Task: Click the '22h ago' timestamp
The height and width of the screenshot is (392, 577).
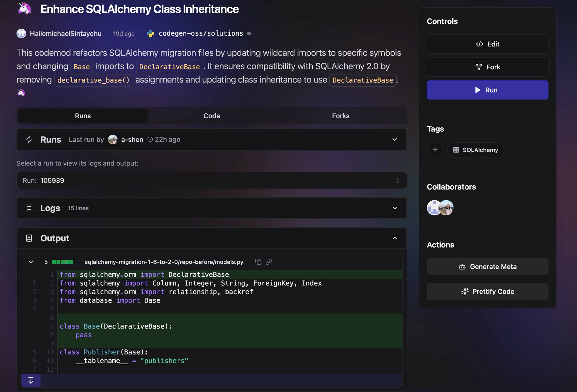Action: 167,139
